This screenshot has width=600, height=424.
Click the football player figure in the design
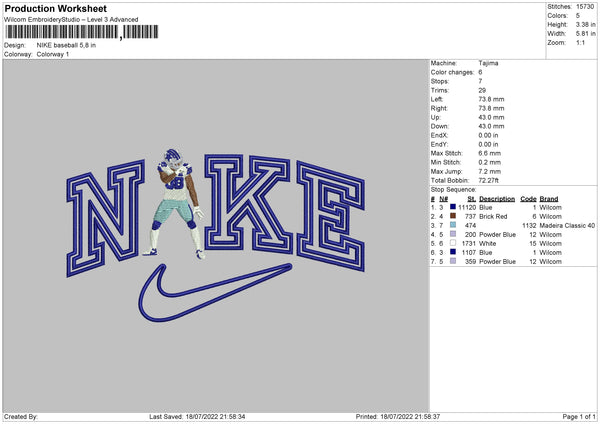click(175, 204)
